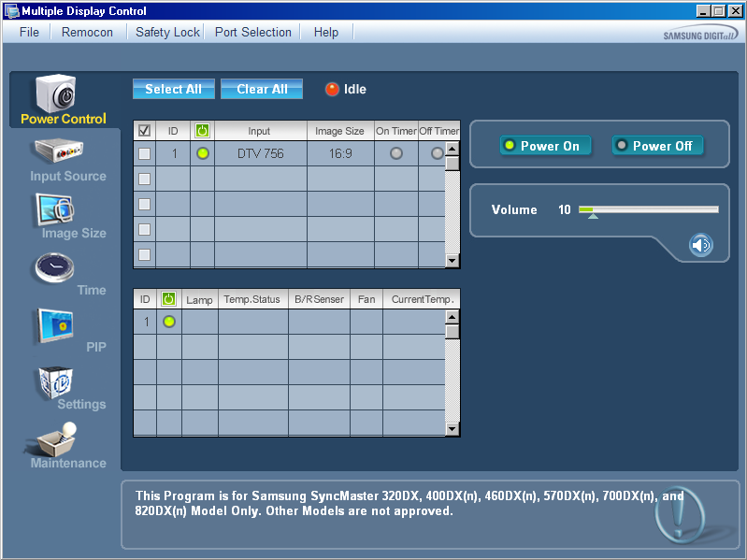Open the Input Source section icon

tap(58, 150)
